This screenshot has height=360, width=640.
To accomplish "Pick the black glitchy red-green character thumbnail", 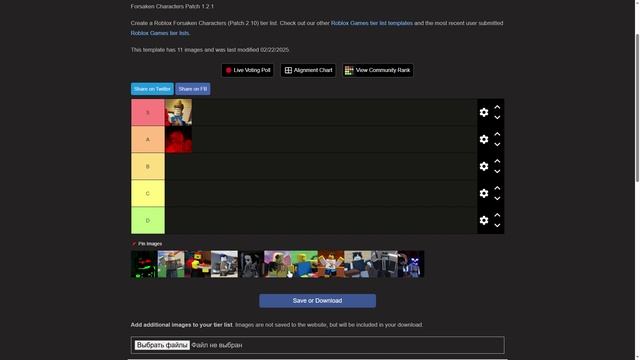I will tap(144, 264).
